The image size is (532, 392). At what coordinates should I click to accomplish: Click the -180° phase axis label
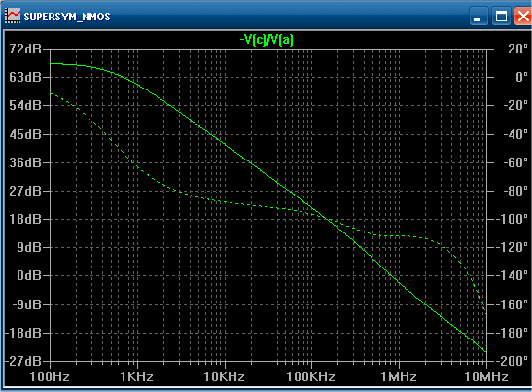pos(512,333)
